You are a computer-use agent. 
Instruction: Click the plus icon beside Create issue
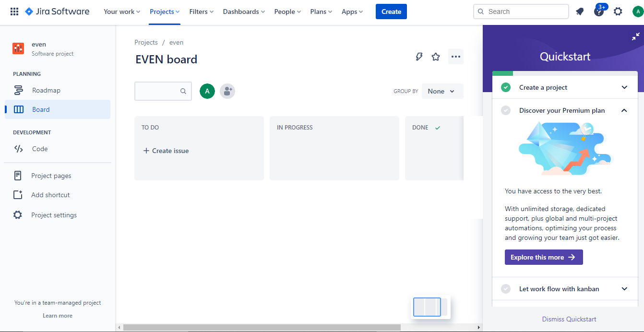tap(146, 151)
